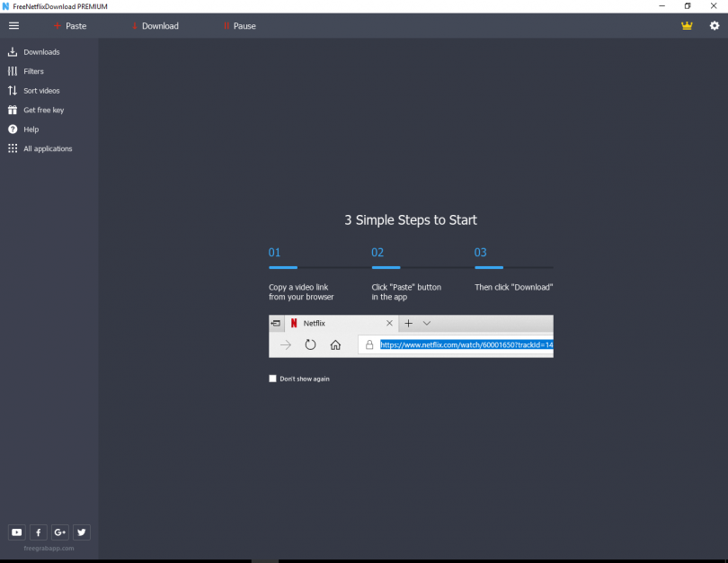This screenshot has width=728, height=563.
Task: Open Filters in the sidebar
Action: [26, 71]
